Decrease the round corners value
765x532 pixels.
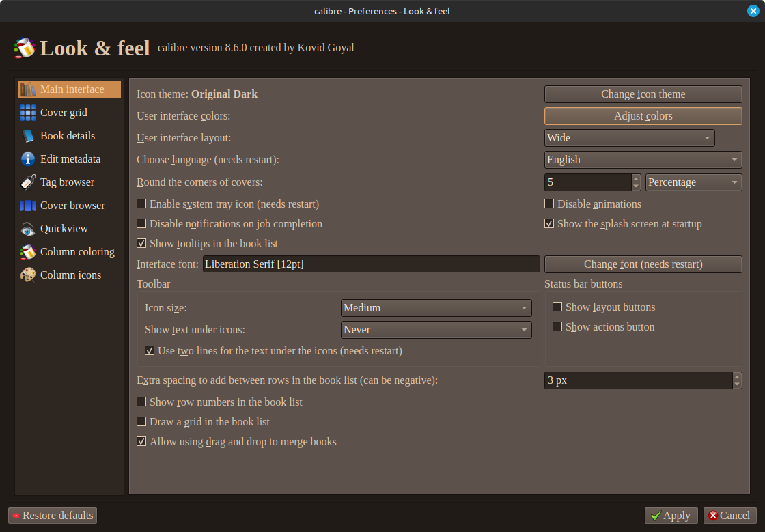click(636, 186)
